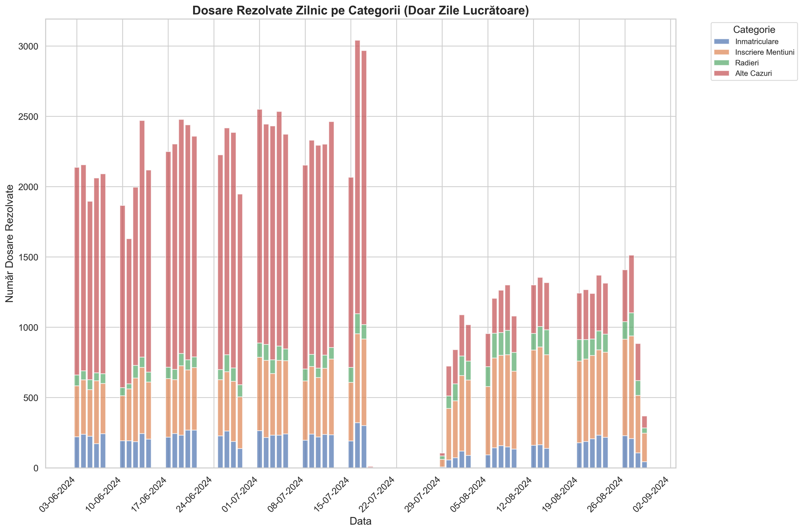Click the orange Inscriere Mentiuni legend swatch
Viewport: 803px width, 532px height.
coord(722,52)
